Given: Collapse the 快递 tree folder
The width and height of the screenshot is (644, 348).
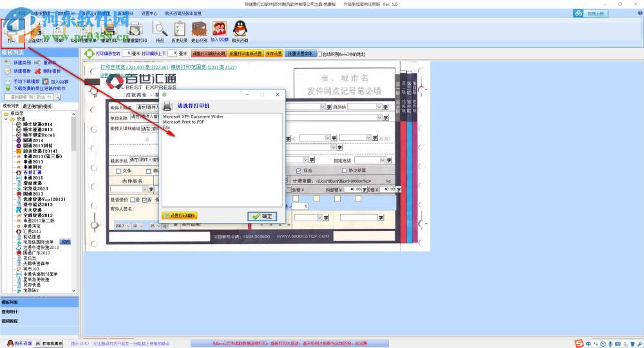Looking at the screenshot, I should (x=6, y=119).
